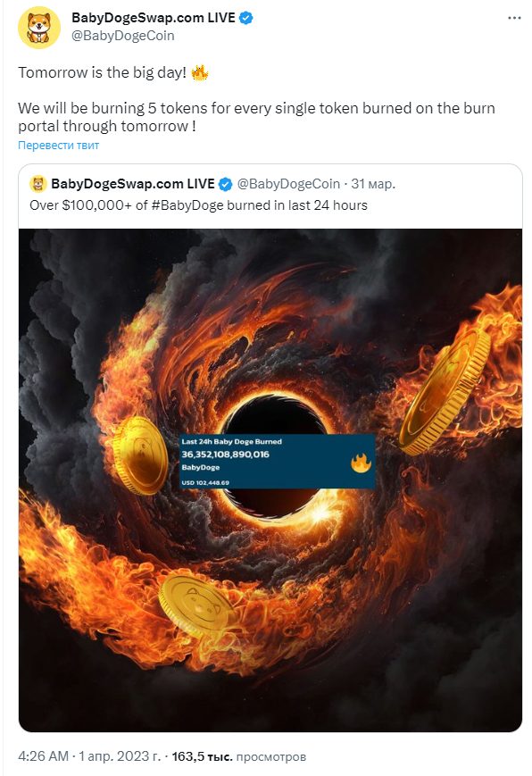Click the verified badge in the quoted tweet
This screenshot has height=776, width=532.
coord(225,184)
